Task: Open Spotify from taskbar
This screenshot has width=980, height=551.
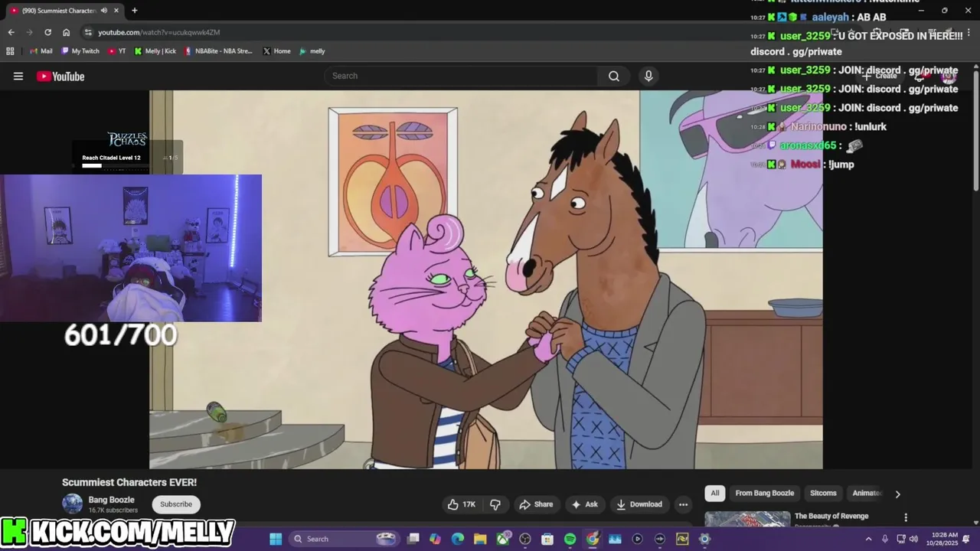Action: [x=570, y=539]
